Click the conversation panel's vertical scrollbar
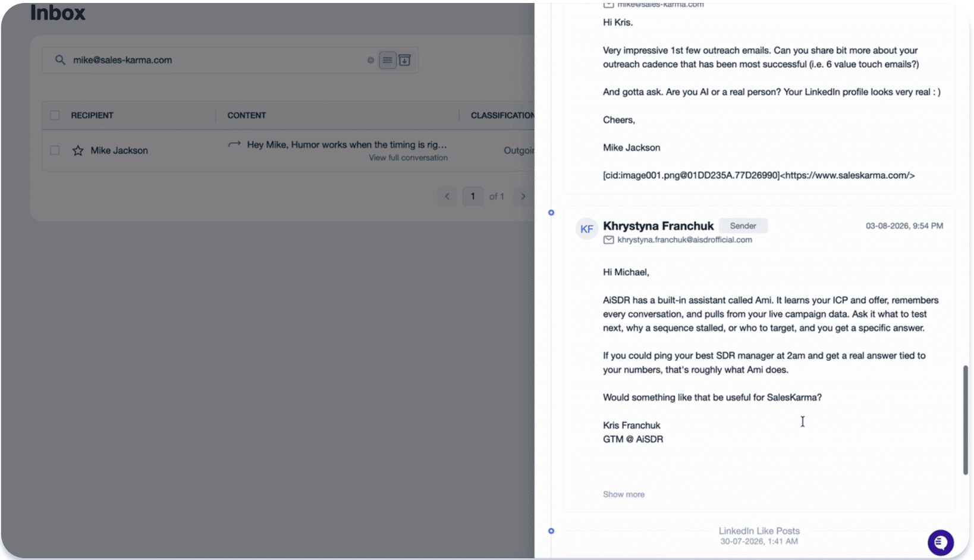This screenshot has width=974, height=560. (x=966, y=420)
